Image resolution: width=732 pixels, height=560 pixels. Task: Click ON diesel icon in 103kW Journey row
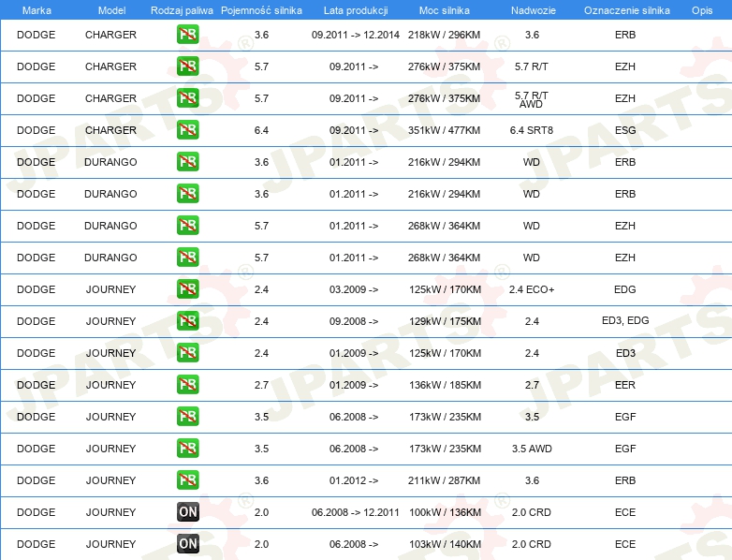click(187, 544)
